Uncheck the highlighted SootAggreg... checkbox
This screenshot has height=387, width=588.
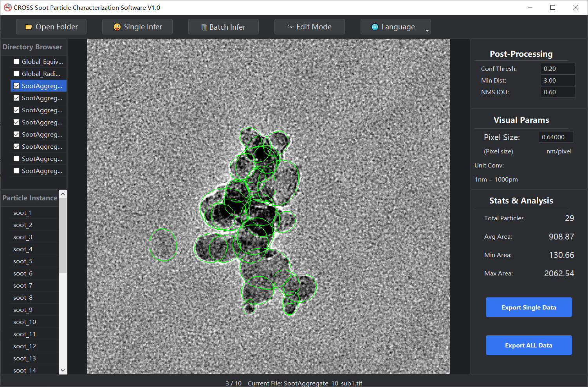(x=16, y=86)
